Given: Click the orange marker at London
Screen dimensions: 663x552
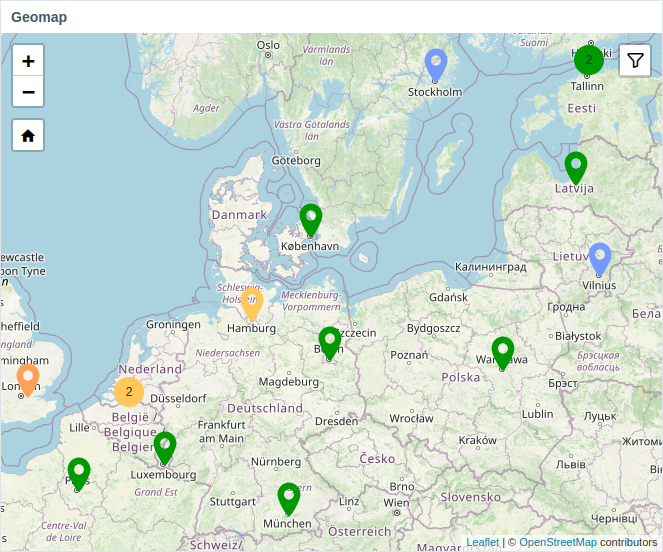Looking at the screenshot, I should [x=28, y=380].
